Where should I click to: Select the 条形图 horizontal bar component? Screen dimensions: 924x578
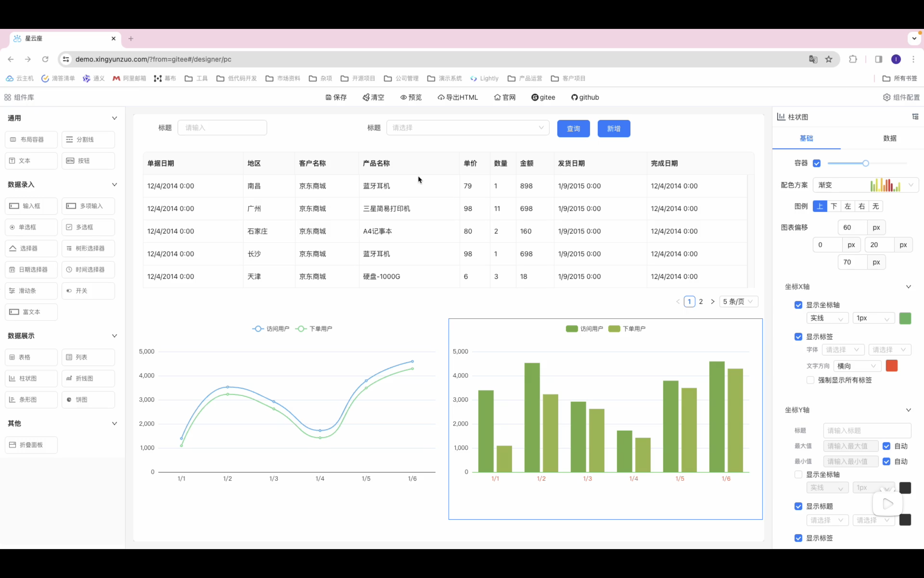[x=31, y=399]
